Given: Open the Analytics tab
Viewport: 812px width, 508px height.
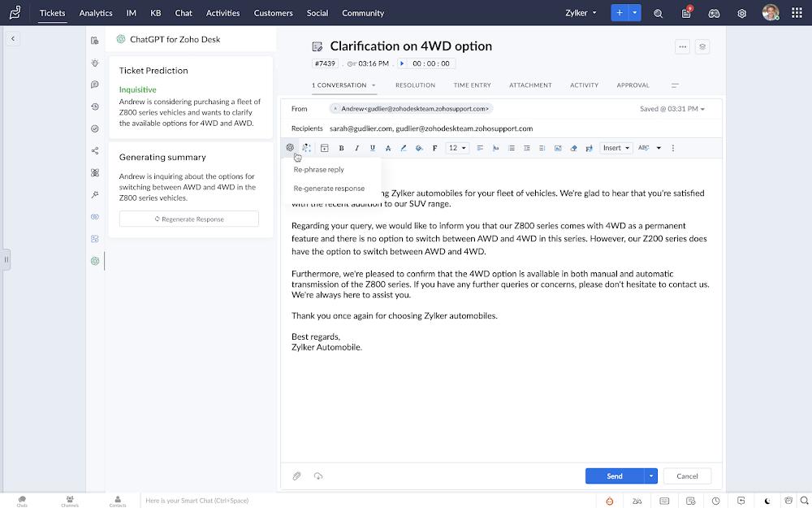Looking at the screenshot, I should (96, 13).
